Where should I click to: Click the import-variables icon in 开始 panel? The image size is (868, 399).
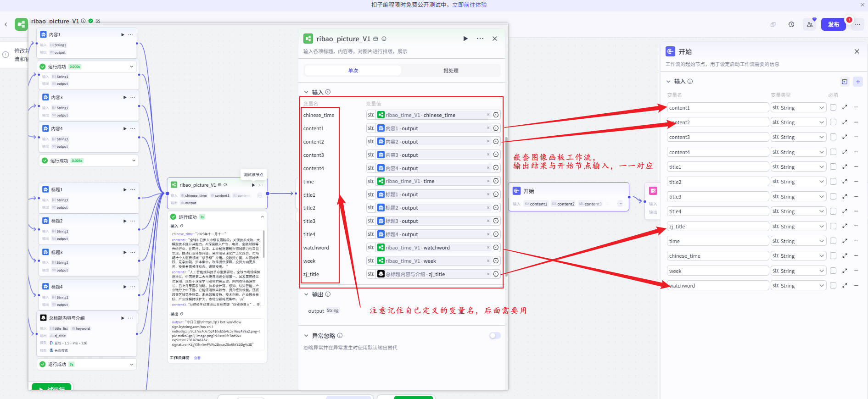pos(845,82)
